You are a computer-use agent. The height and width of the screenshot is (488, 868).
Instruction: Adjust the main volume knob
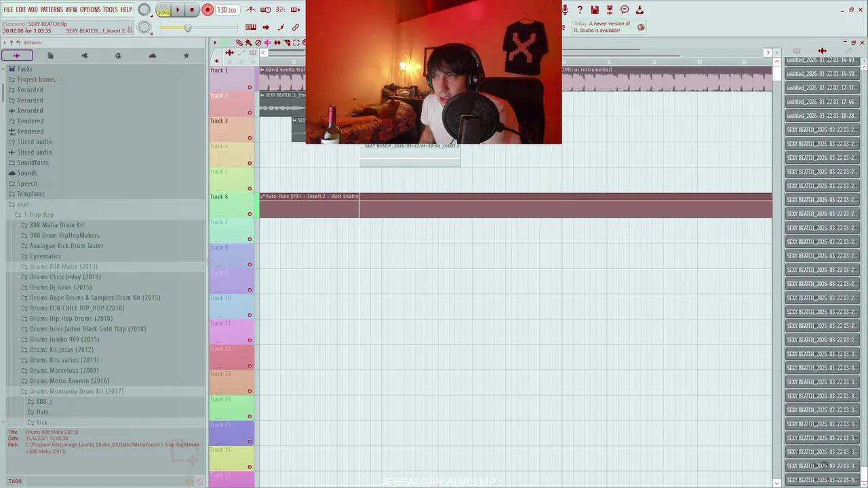point(144,9)
